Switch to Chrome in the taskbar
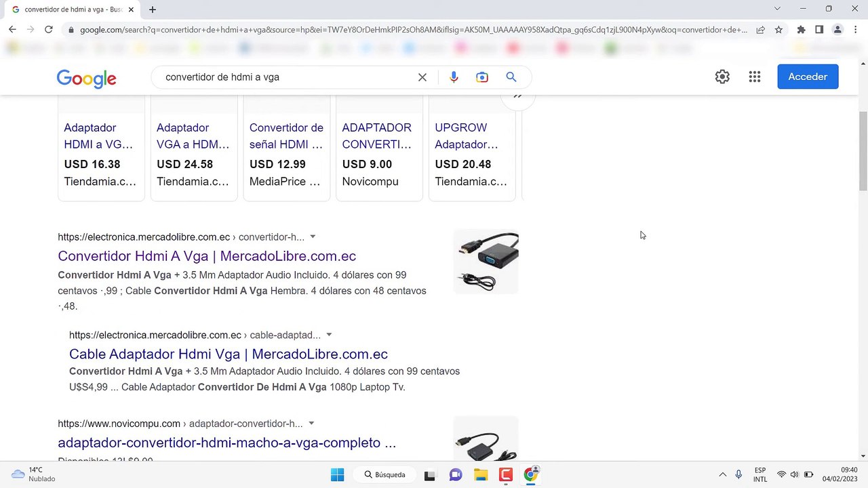Viewport: 868px width, 488px height. pyautogui.click(x=531, y=474)
